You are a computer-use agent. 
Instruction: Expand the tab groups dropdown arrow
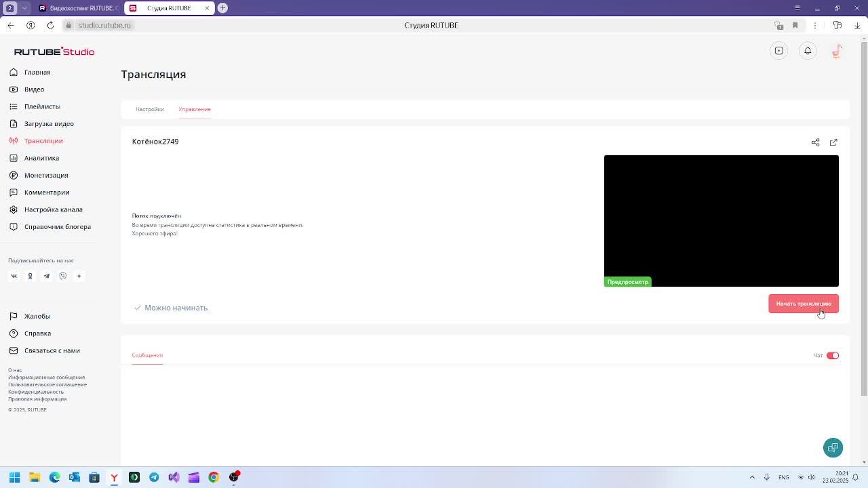[24, 8]
